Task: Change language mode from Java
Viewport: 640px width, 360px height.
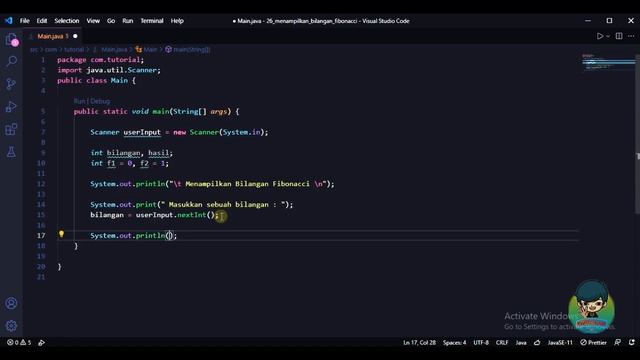Action: point(521,342)
